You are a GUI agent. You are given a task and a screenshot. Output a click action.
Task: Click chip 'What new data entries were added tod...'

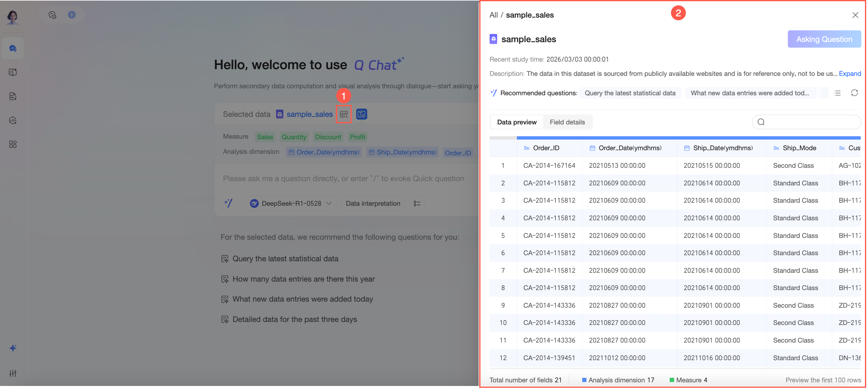[750, 93]
